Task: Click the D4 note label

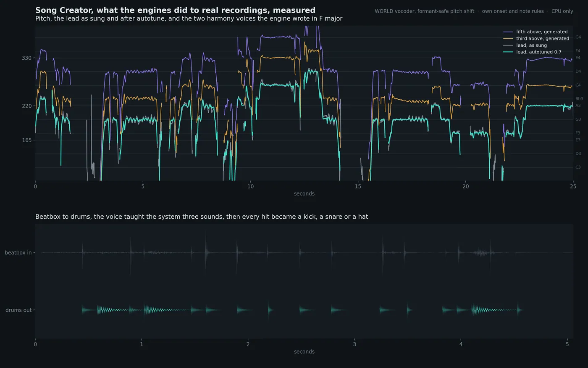Action: [x=578, y=71]
